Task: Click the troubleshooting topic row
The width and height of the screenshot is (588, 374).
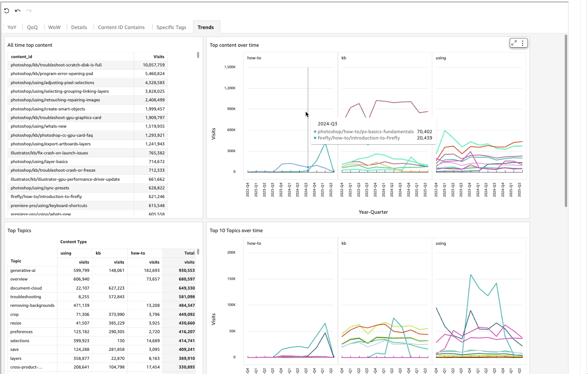Action: pos(102,297)
